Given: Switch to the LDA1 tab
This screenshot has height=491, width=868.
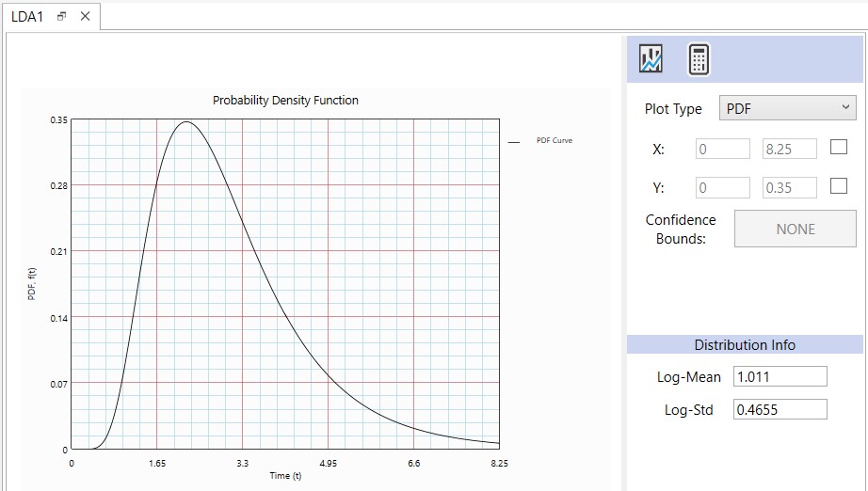Looking at the screenshot, I should pos(27,17).
